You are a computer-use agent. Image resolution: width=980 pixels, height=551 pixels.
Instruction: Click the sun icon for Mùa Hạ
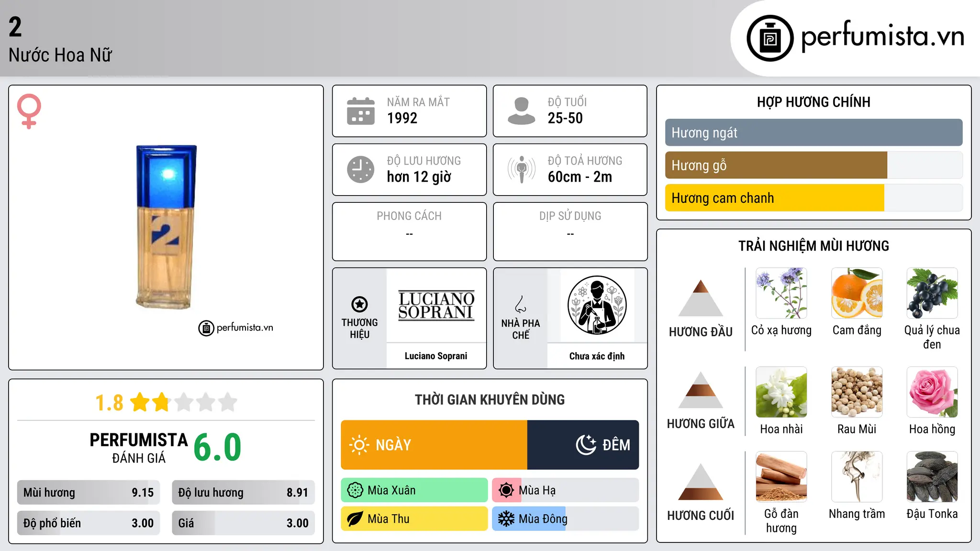coord(506,490)
